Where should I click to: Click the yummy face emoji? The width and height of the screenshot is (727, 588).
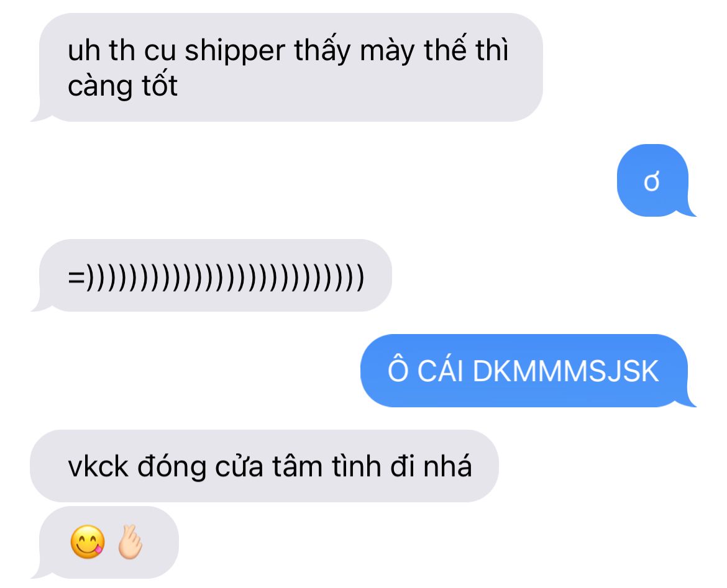88,541
